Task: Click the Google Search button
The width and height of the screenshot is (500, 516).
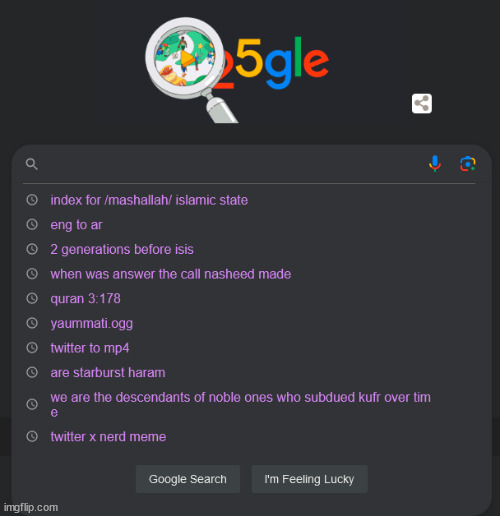Action: click(188, 479)
